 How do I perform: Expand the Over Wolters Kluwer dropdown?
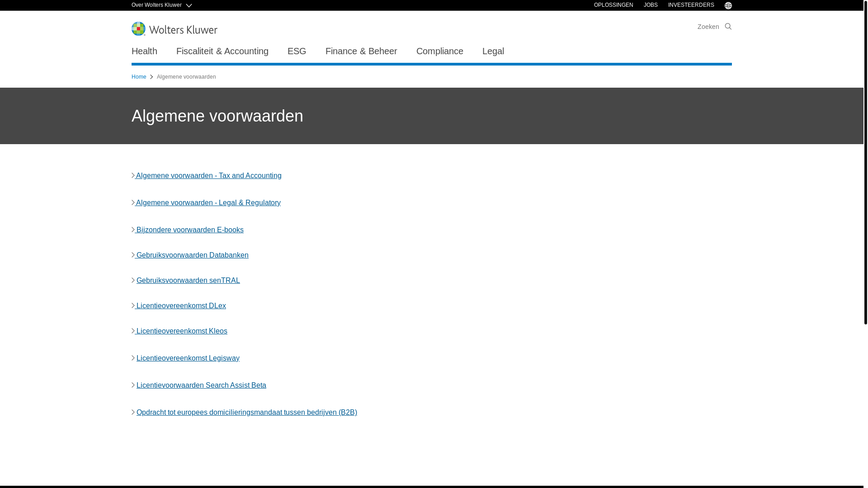click(x=161, y=5)
